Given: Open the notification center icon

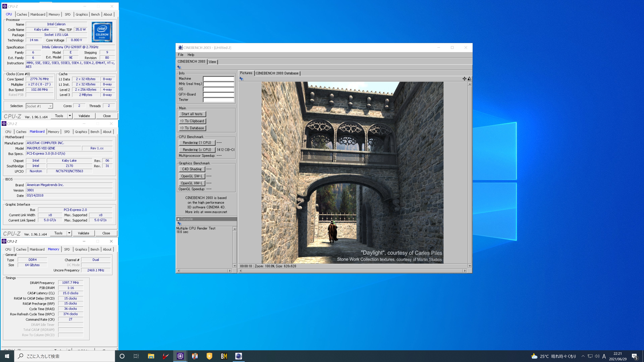Looking at the screenshot, I should coord(635,356).
